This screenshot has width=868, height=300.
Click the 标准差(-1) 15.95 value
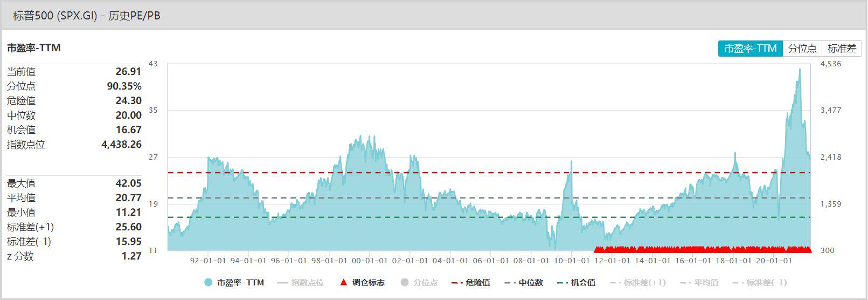(128, 241)
